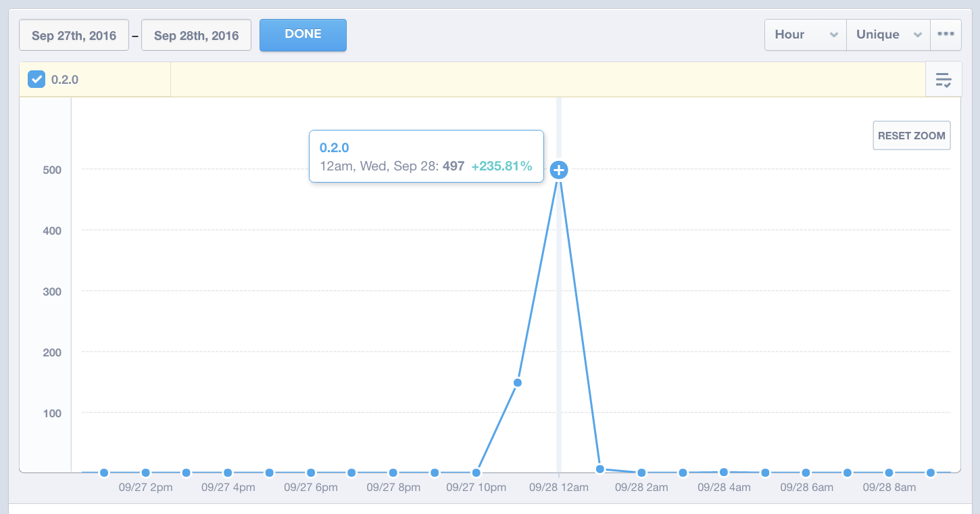Select the 09/28 8am data point
980x514 pixels.
(889, 473)
